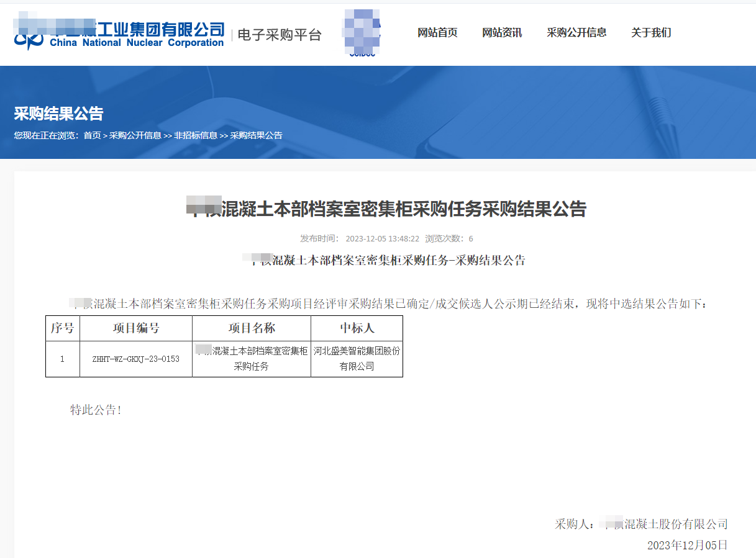756x558 pixels.
Task: Select 采购公开信息 in the top navigation
Action: click(576, 33)
